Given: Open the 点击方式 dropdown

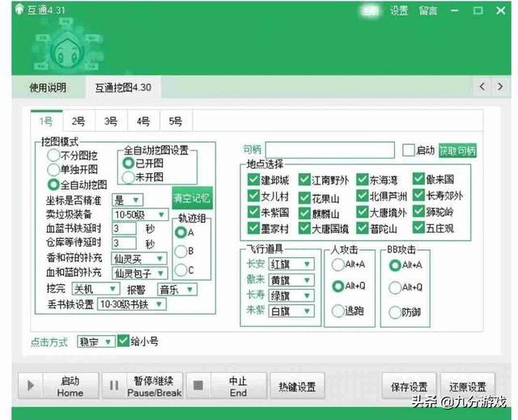Looking at the screenshot, I should (x=96, y=342).
